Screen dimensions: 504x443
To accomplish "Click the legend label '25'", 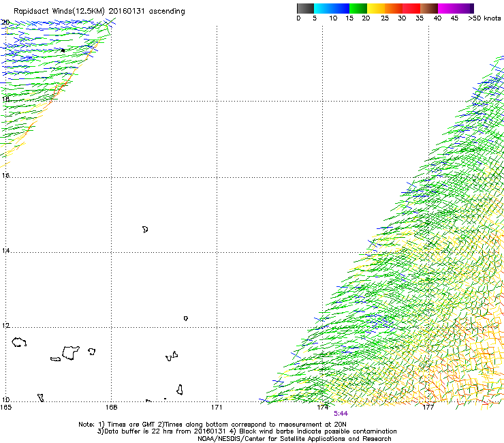I will pyautogui.click(x=385, y=18).
